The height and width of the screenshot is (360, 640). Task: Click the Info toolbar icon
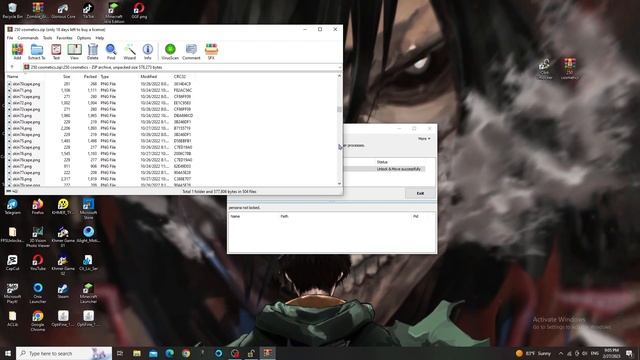[148, 52]
